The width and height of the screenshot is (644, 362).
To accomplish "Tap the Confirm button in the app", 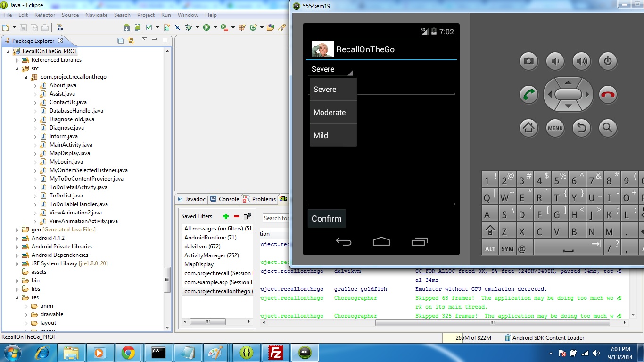I will (327, 219).
